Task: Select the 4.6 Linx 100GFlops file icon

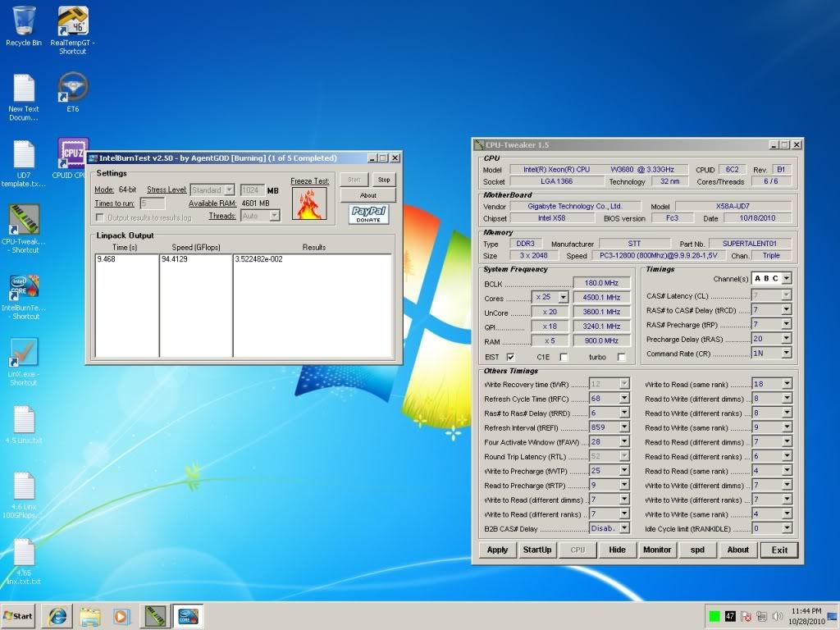Action: pyautogui.click(x=24, y=495)
